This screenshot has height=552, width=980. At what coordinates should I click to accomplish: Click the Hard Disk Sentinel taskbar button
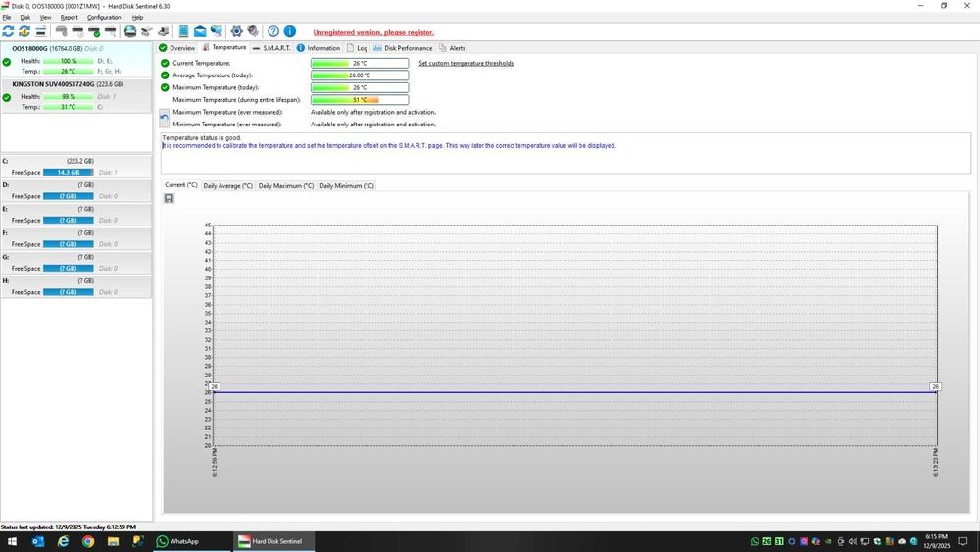coord(273,541)
